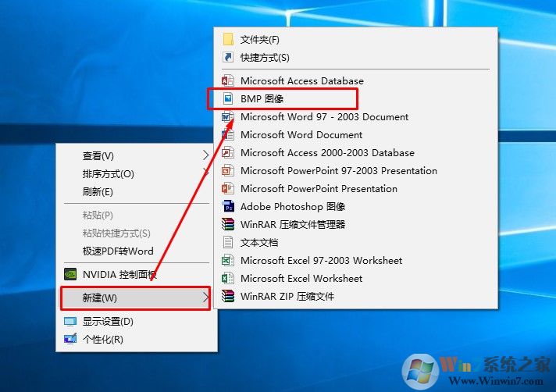This screenshot has width=556, height=392.
Task: Create new 快捷方式(S) shortcut
Action: tap(355, 58)
